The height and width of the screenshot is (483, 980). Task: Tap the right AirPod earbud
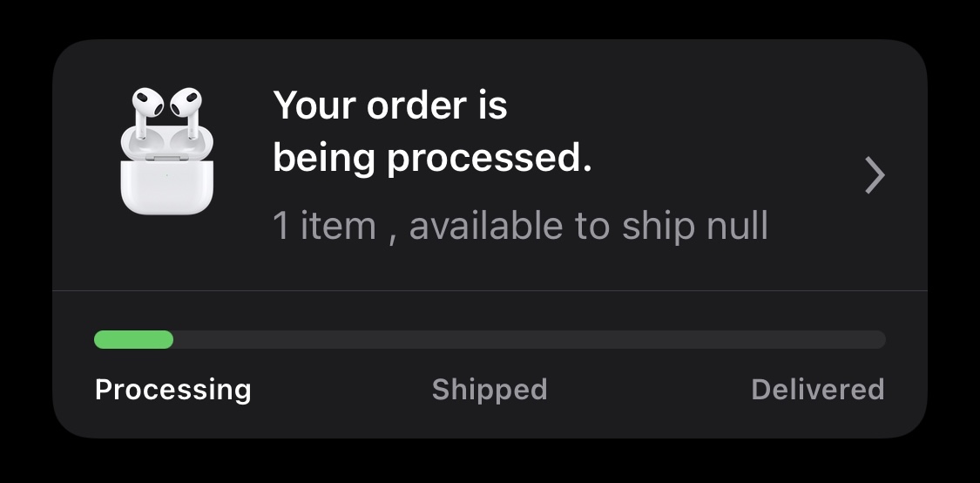click(187, 105)
